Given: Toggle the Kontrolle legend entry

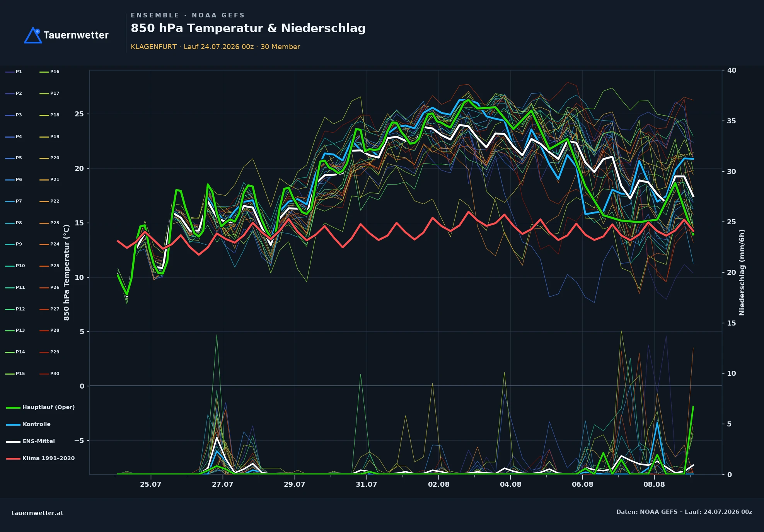Looking at the screenshot, I should tap(28, 424).
